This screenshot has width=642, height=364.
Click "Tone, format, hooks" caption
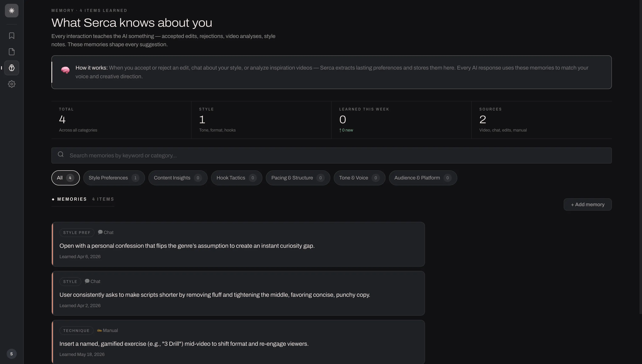(217, 130)
